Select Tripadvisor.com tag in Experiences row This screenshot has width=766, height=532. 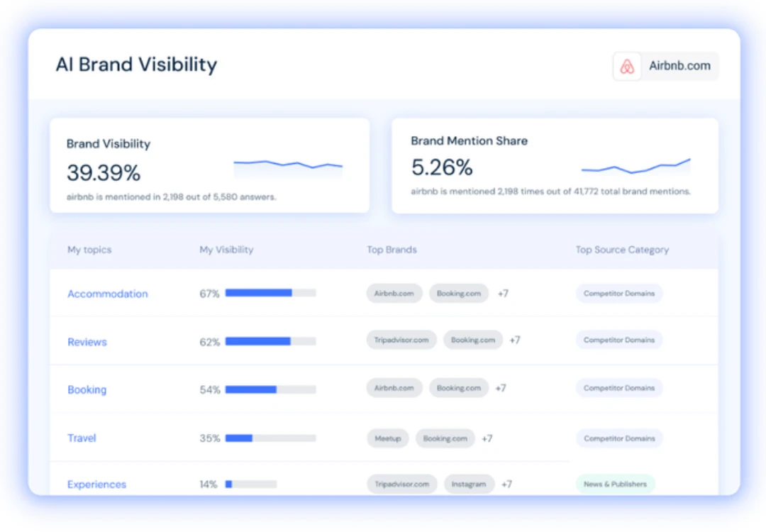pyautogui.click(x=402, y=484)
